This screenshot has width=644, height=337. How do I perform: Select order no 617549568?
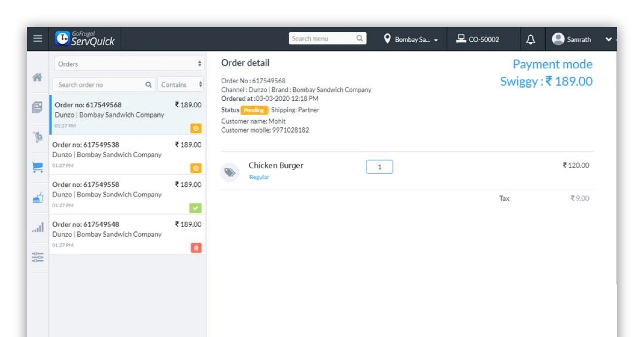coord(128,115)
